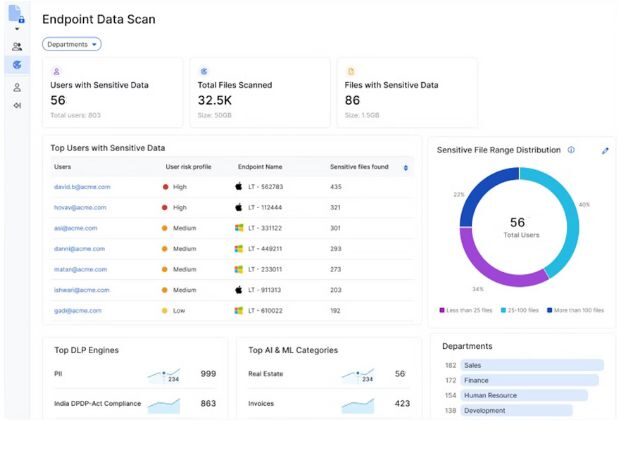Click the India DPDP-Act Compliance count 863
Screen dimensions: 626x449
click(208, 404)
